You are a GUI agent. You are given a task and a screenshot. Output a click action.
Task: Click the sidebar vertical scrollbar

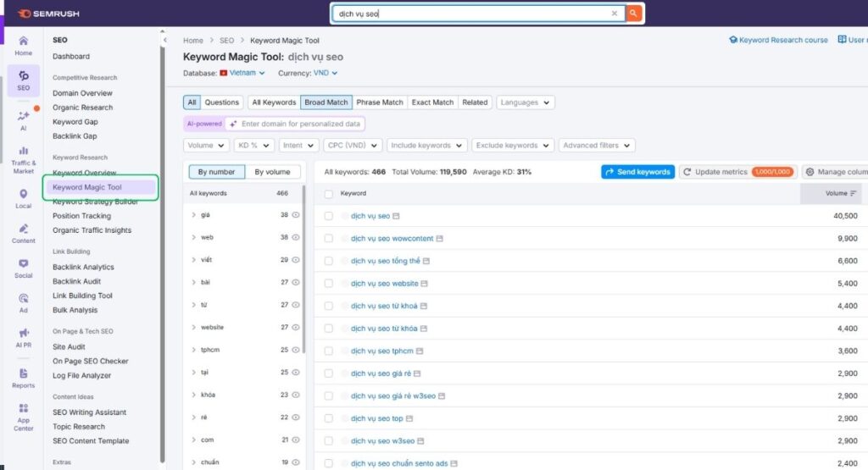[x=162, y=254]
